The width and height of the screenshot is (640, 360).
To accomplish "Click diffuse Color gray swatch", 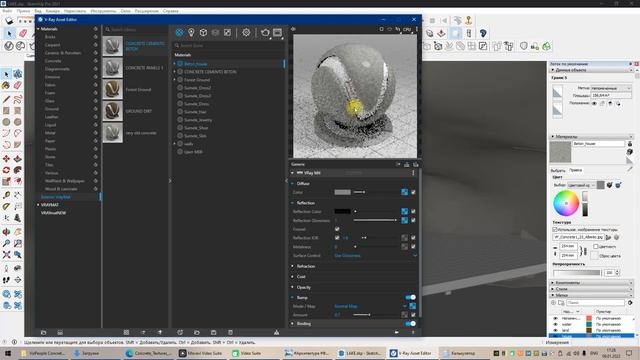I will pyautogui.click(x=342, y=192).
